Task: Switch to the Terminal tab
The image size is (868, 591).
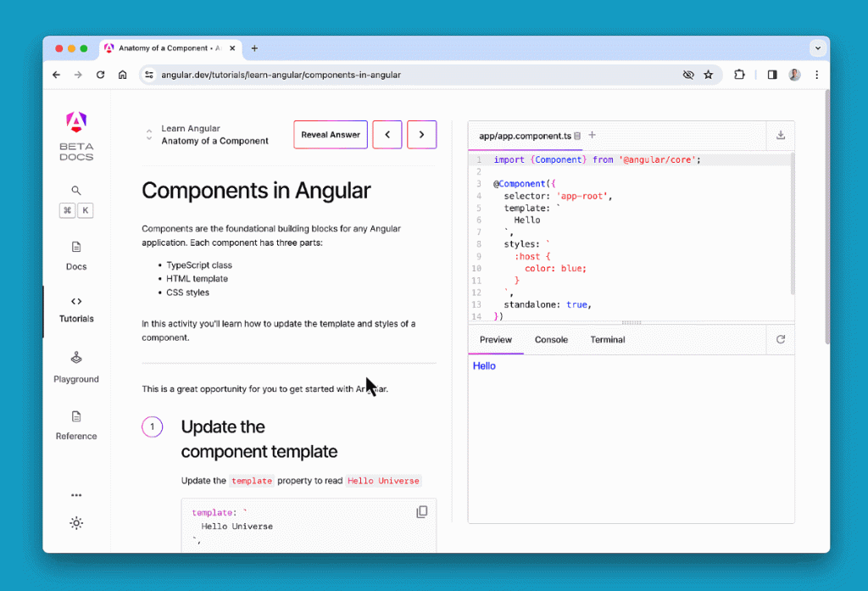Action: coord(607,339)
